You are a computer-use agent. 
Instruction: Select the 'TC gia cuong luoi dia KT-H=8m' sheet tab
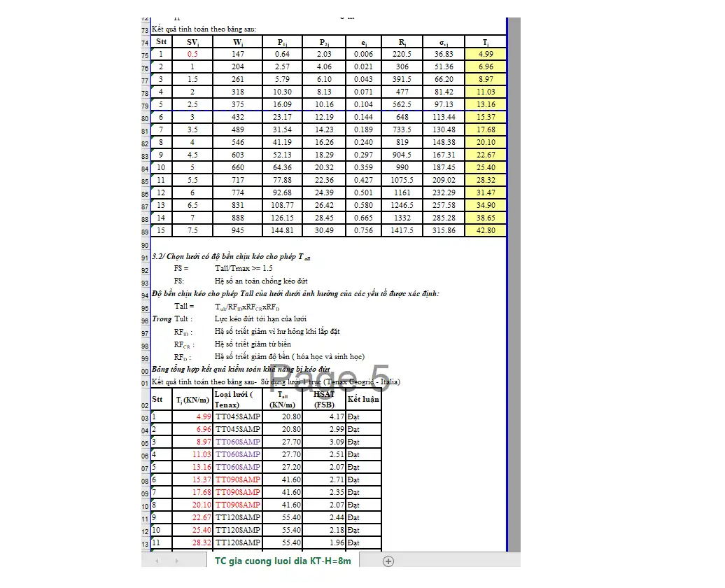pos(283,561)
